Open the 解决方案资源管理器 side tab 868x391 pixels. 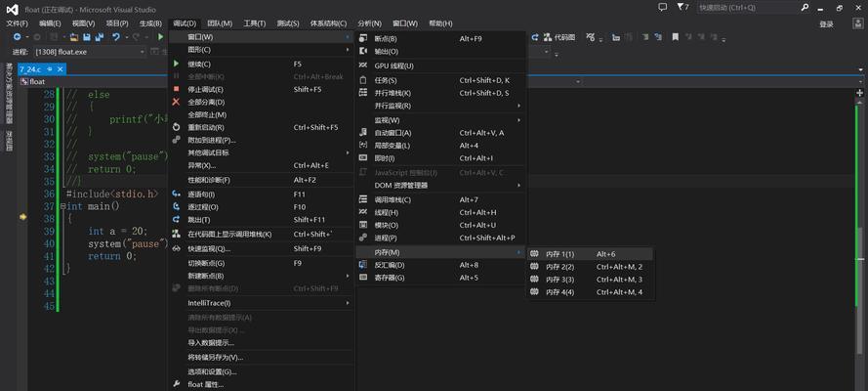pyautogui.click(x=10, y=94)
